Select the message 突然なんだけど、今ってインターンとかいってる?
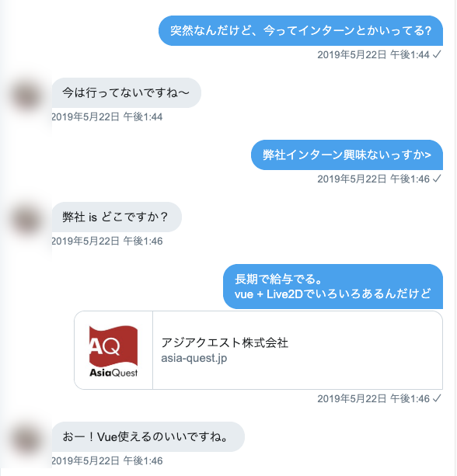 (x=301, y=30)
